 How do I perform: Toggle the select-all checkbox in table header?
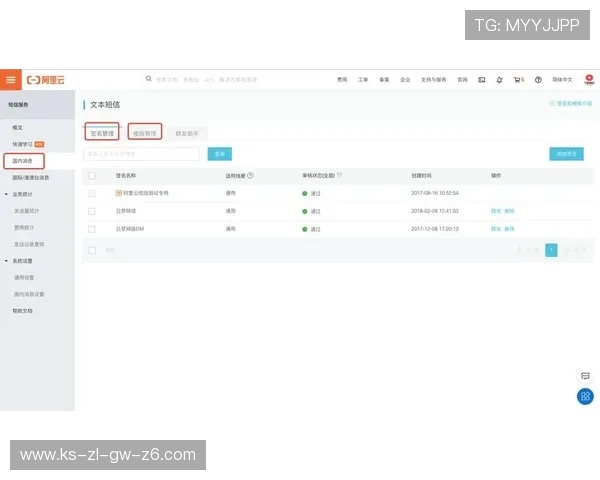92,176
